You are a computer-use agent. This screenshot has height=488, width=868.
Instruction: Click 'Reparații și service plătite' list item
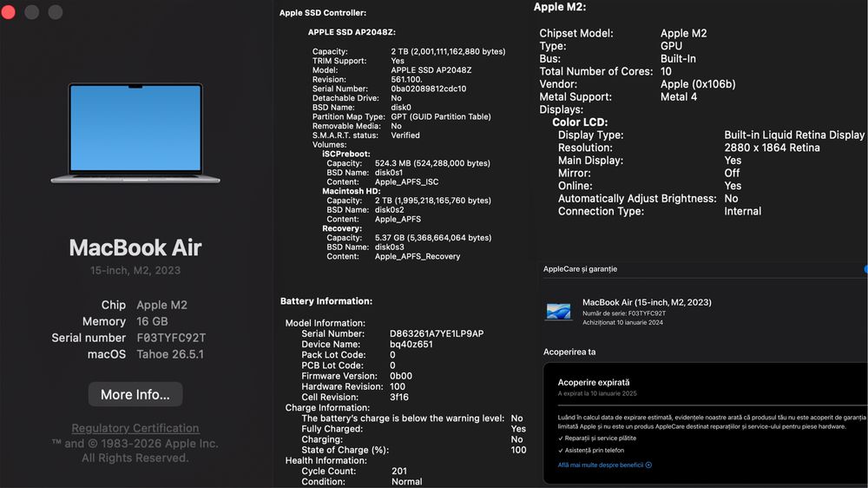point(600,439)
